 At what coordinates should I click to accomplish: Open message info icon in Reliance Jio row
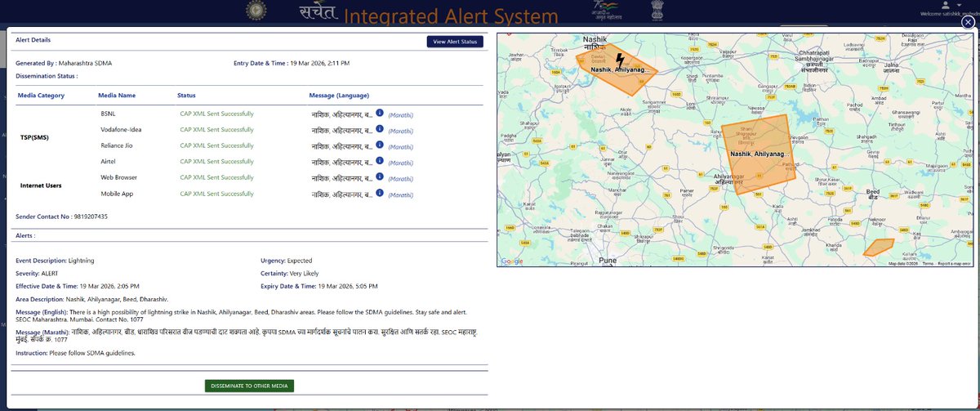[380, 145]
